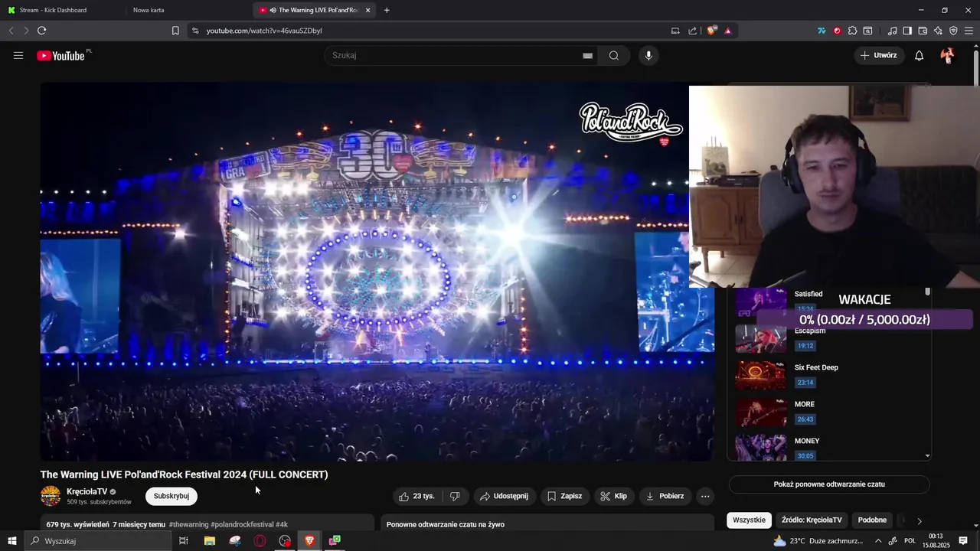Open Brave Wallet icon
Viewport: 980px width, 551px height.
[923, 31]
